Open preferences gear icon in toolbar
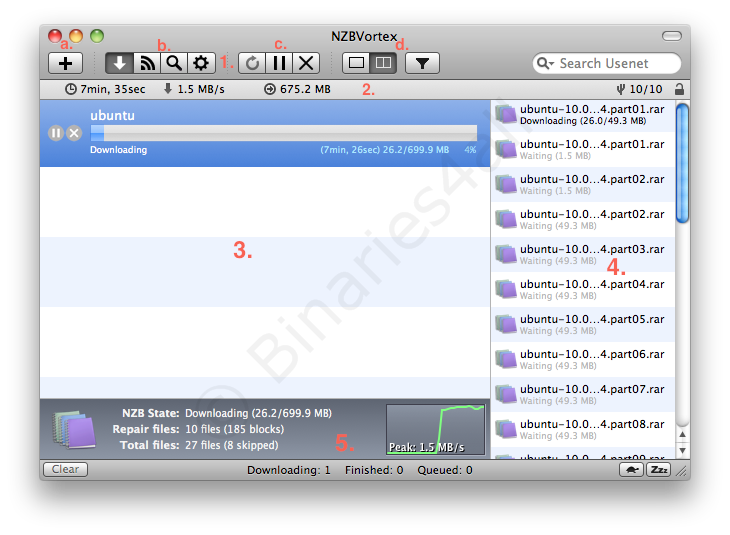730x535 pixels. point(201,63)
